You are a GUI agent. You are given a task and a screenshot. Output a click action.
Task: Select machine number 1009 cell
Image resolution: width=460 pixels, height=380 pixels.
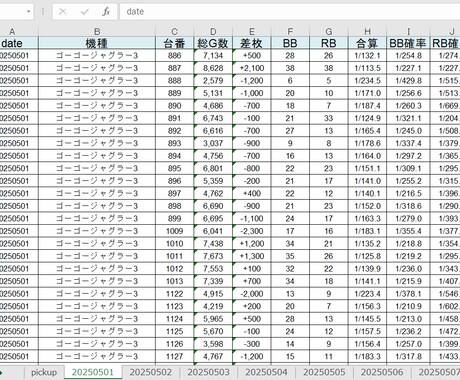tap(174, 231)
